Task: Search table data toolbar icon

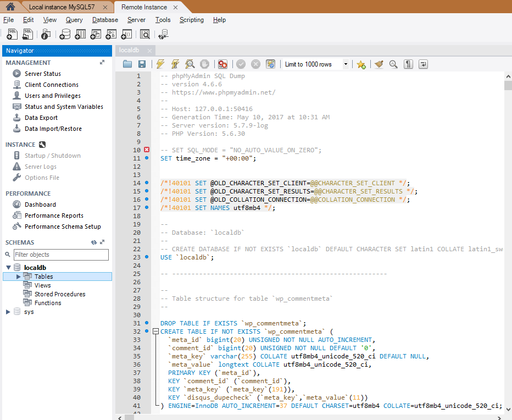Action: pos(144,34)
